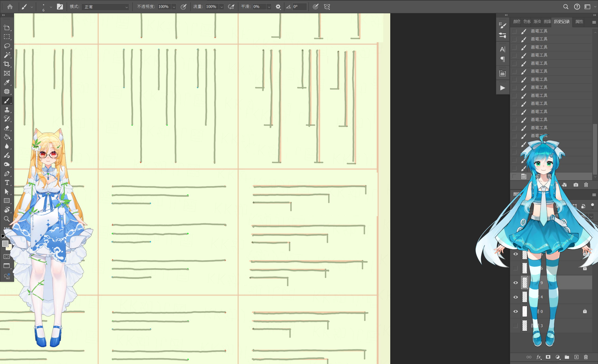Click the foreground color swatch
This screenshot has height=364, width=598.
click(x=5, y=244)
